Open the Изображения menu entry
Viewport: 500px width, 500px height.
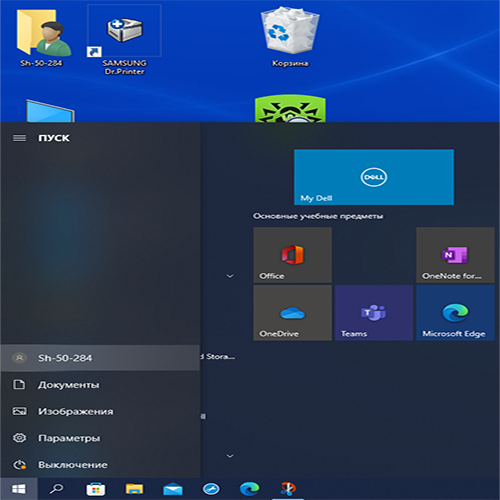(100, 411)
